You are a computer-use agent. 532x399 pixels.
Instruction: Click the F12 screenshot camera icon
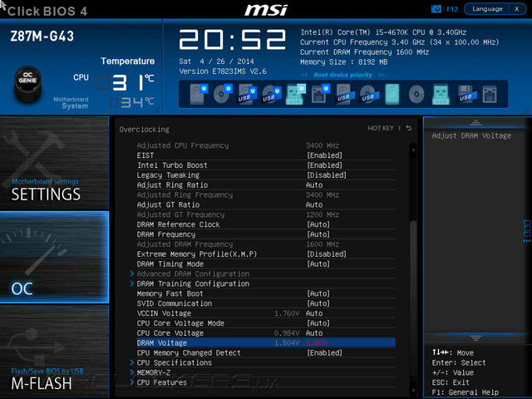click(x=436, y=9)
